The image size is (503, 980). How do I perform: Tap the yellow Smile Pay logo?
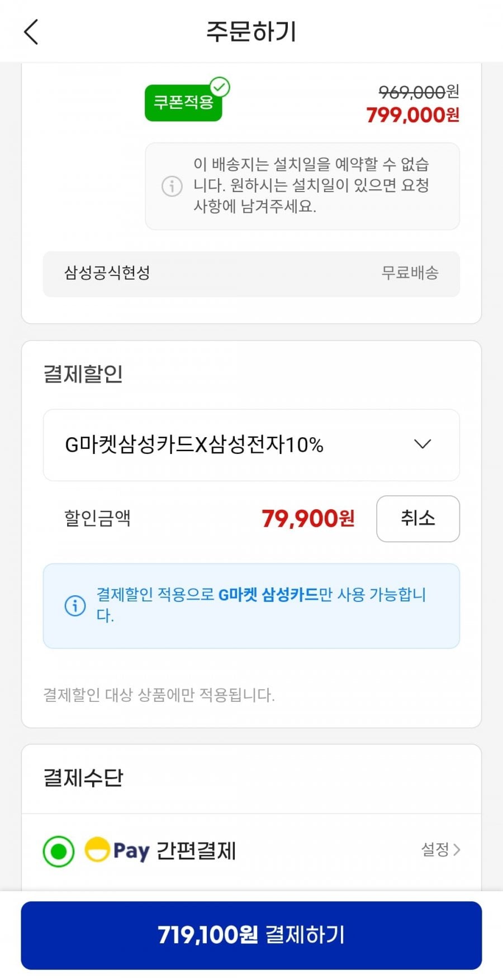click(x=97, y=850)
